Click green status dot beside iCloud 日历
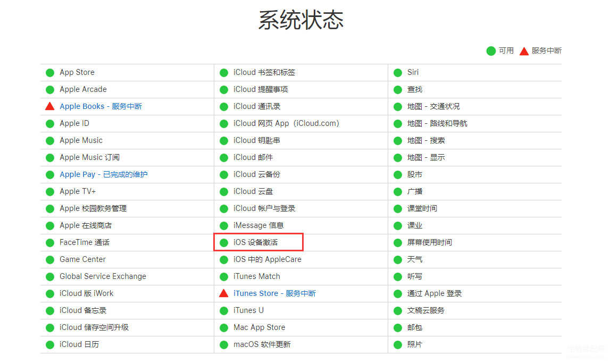610x364 pixels. click(x=50, y=344)
